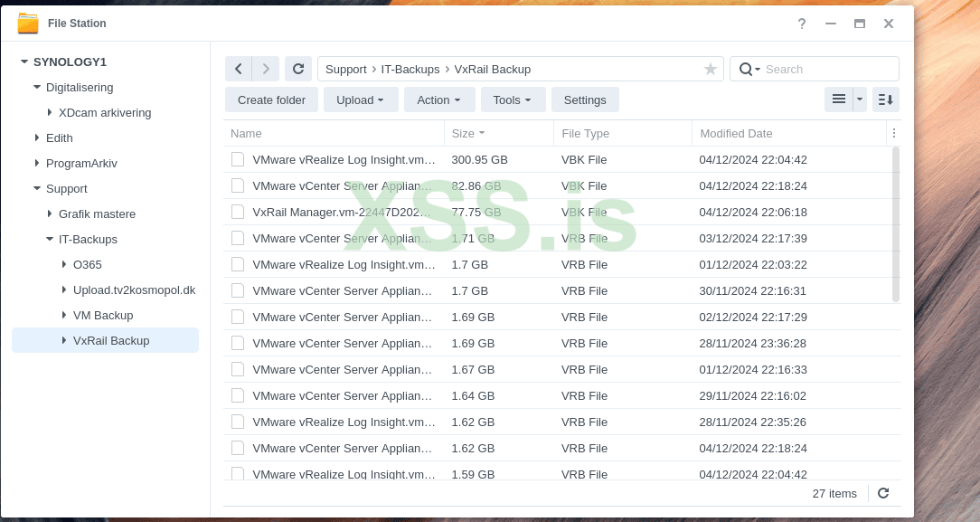Click the file icon for the 1.64 GB row
The image size is (980, 522).
238,395
